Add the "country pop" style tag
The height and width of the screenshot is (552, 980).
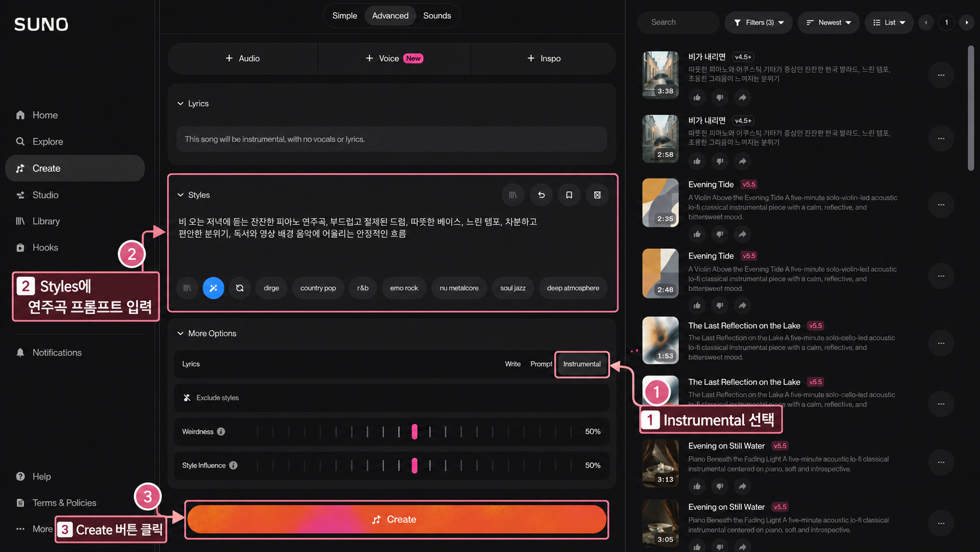pos(318,288)
